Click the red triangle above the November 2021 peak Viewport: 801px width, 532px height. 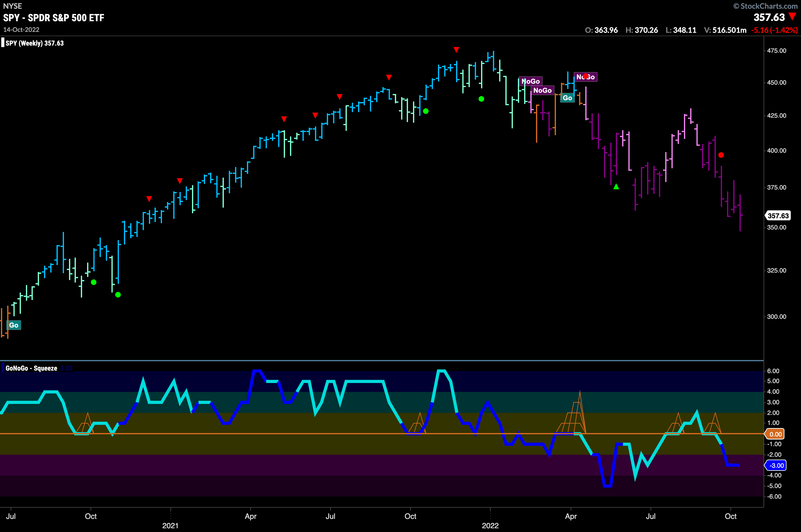(456, 50)
